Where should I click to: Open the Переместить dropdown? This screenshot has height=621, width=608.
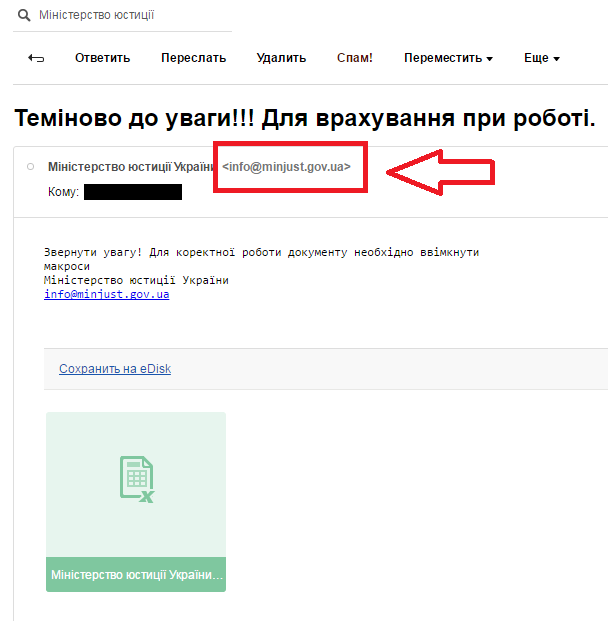[x=448, y=58]
